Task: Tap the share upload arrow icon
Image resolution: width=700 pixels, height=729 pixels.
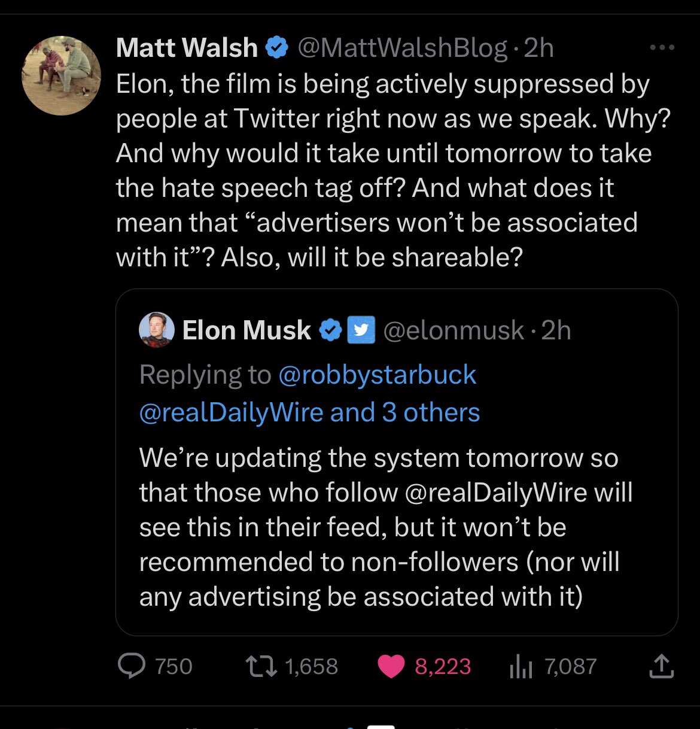Action: 661,666
